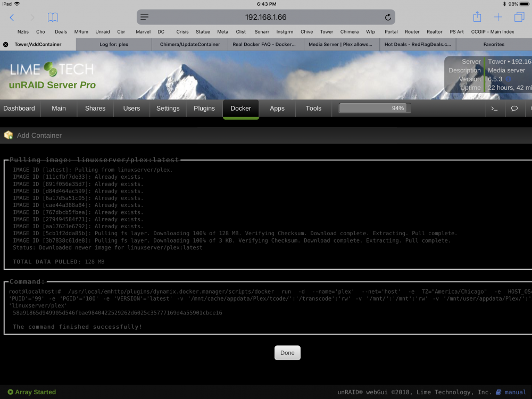Open the Realtor bookmark
The width and height of the screenshot is (532, 399).
click(x=435, y=31)
